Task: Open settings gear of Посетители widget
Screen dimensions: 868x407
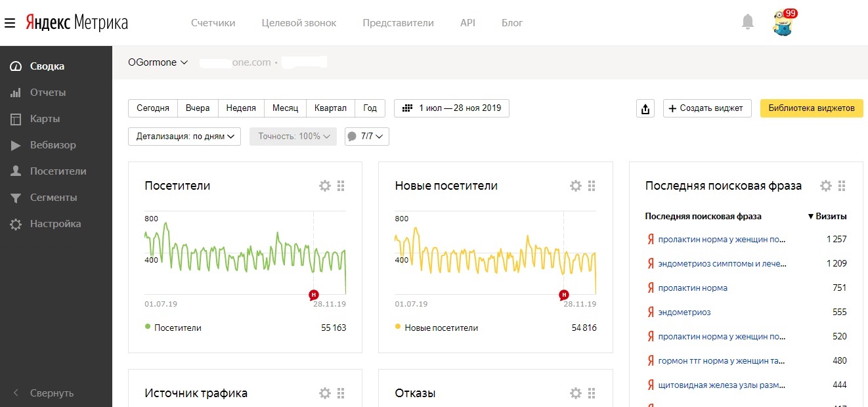Action: click(324, 186)
